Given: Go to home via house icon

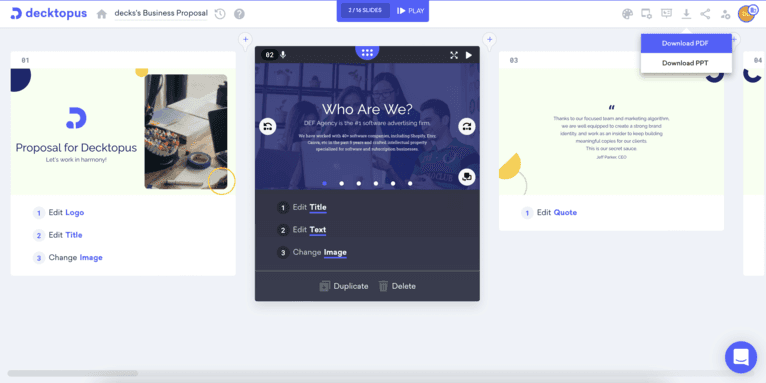Looking at the screenshot, I should 102,14.
